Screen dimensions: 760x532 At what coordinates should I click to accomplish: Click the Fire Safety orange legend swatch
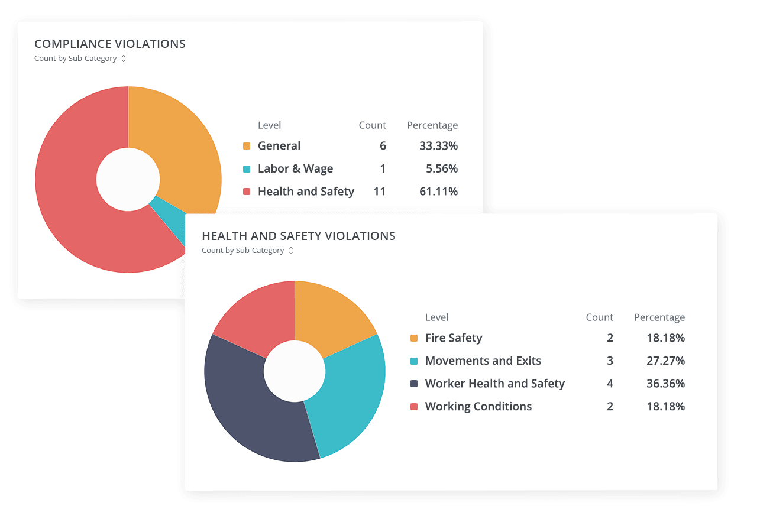tap(414, 338)
